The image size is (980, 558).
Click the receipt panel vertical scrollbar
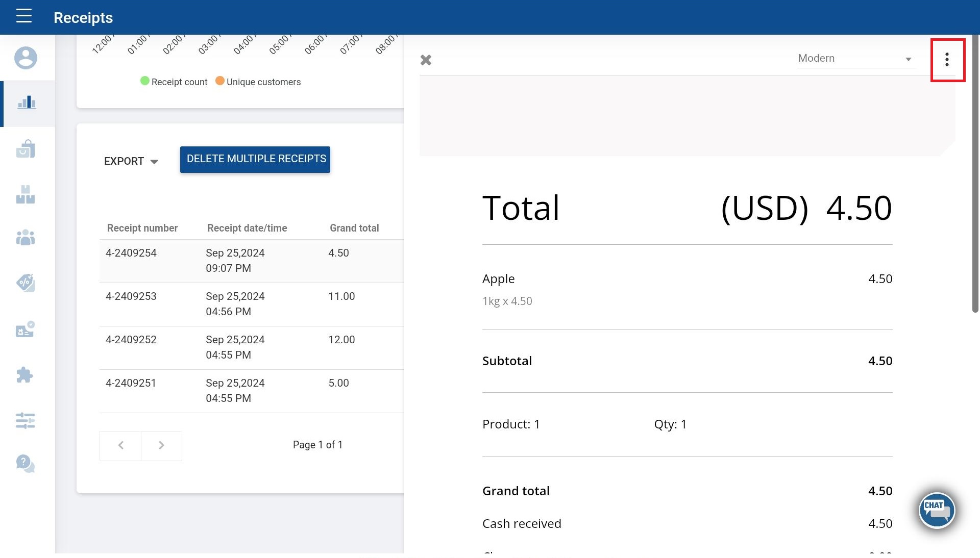975,173
